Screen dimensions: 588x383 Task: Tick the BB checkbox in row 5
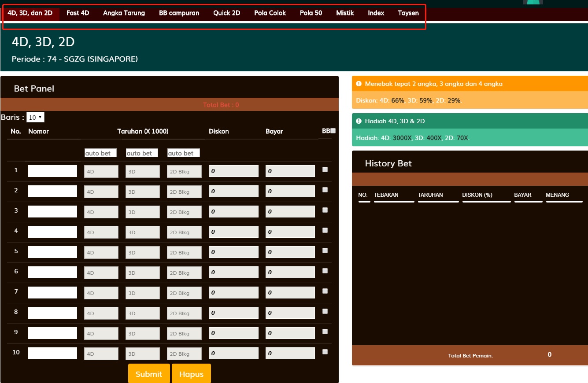coord(325,250)
